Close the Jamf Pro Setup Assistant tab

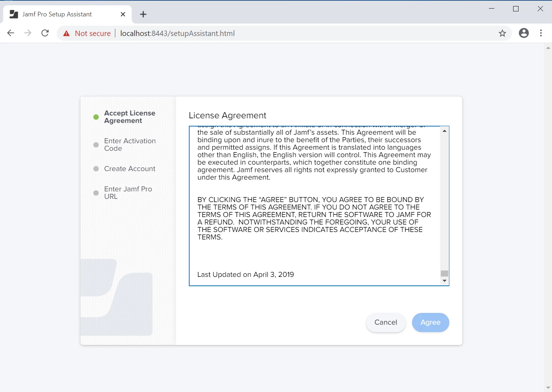coord(123,14)
